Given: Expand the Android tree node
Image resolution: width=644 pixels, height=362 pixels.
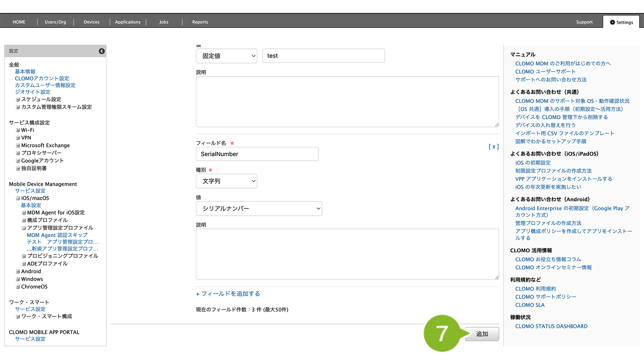Looking at the screenshot, I should coord(18,271).
